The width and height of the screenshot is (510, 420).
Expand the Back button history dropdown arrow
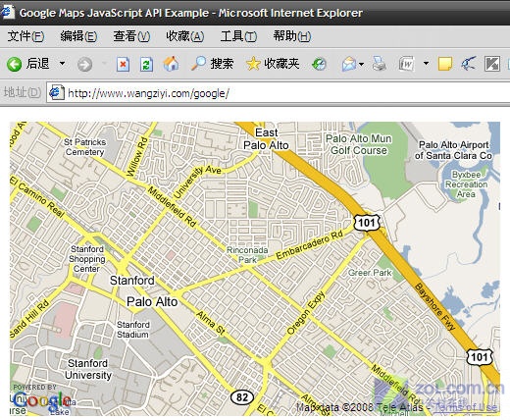coord(62,63)
